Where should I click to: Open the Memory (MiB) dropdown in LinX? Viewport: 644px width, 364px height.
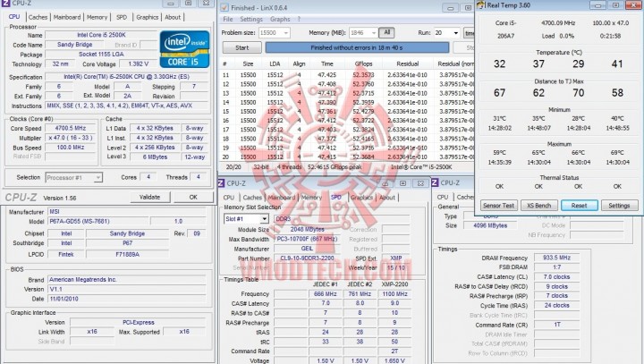(374, 32)
